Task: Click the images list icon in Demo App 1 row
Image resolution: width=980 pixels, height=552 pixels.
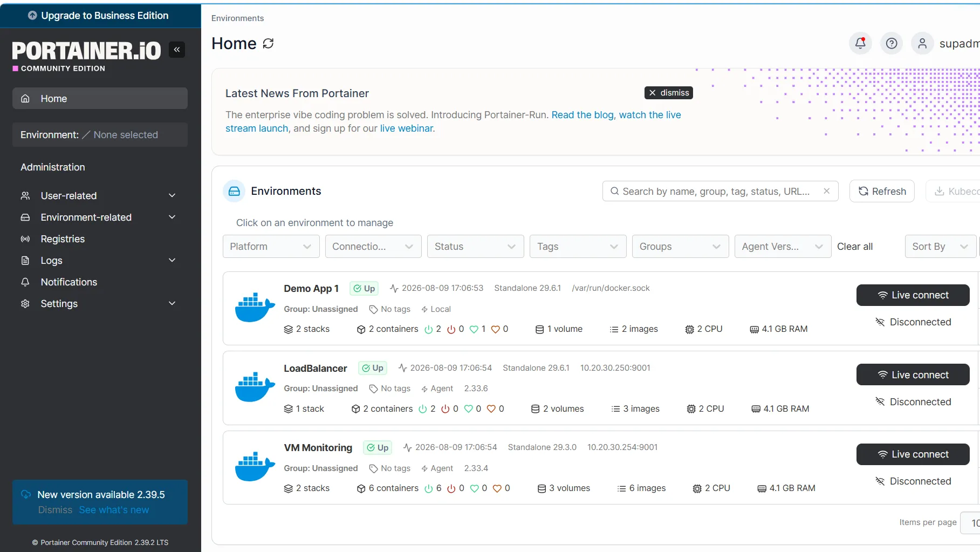Action: coord(614,329)
